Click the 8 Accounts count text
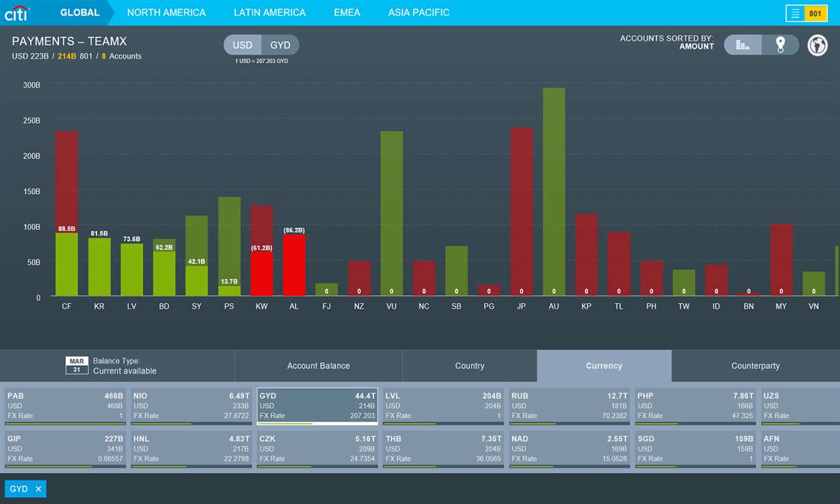Image resolution: width=840 pixels, height=504 pixels. [x=121, y=56]
